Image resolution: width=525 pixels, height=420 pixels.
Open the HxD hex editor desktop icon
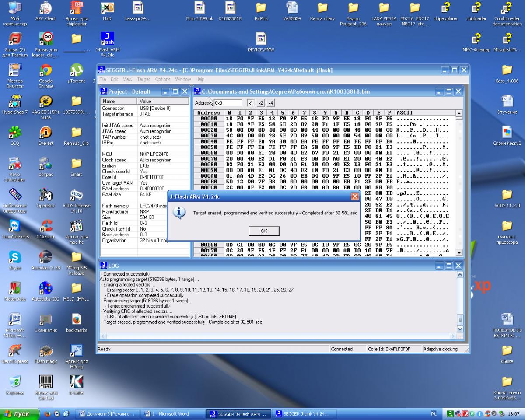(x=107, y=8)
